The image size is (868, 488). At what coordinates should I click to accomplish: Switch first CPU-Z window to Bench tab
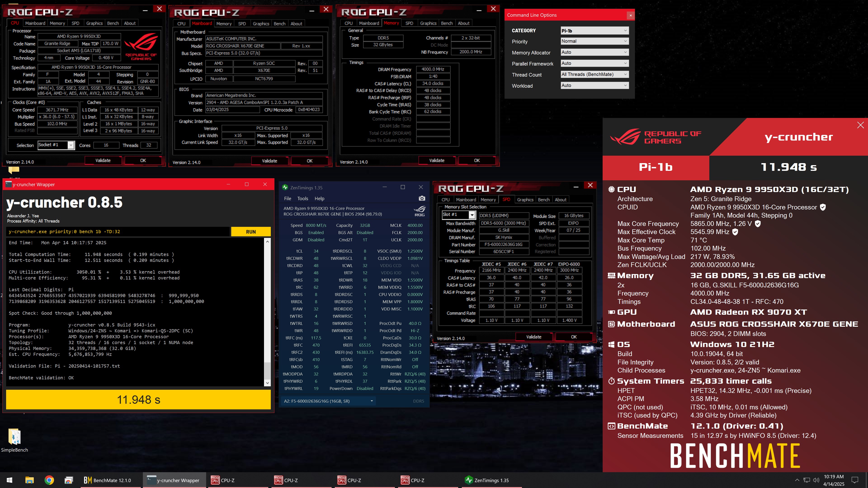(x=113, y=23)
